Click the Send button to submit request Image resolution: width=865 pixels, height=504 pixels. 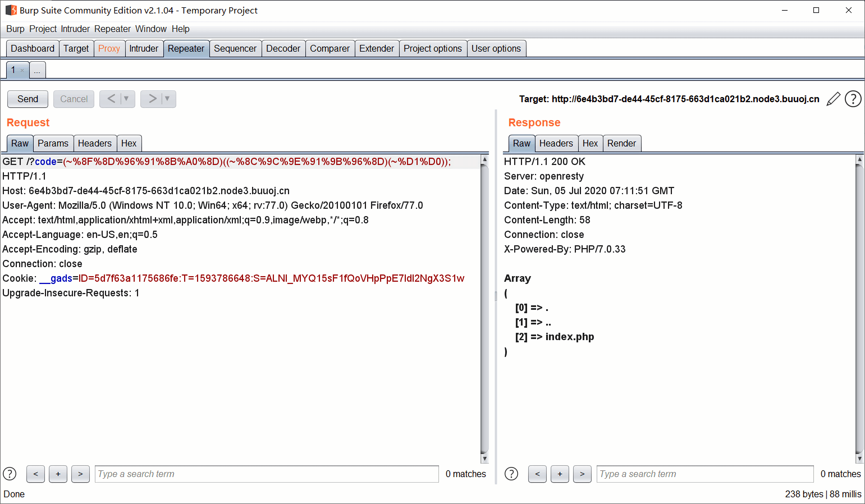click(x=27, y=98)
